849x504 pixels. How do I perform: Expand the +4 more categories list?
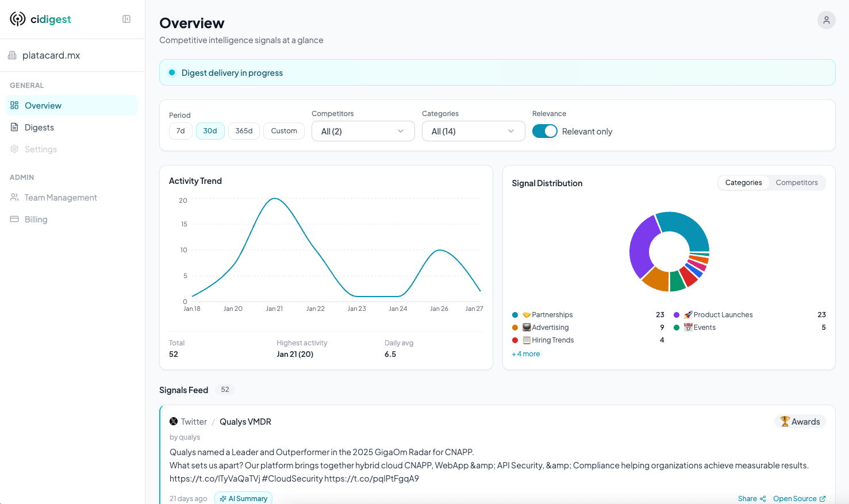tap(526, 354)
